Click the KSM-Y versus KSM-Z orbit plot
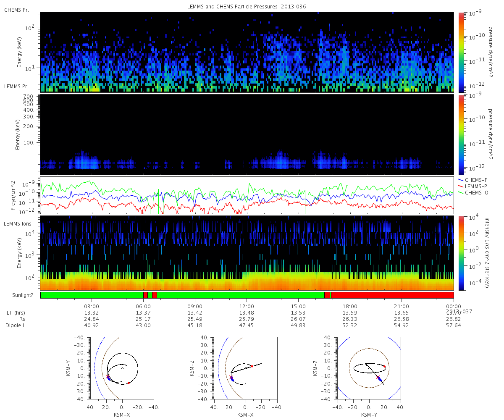Viewport: 504px width, 420px height. (369, 368)
